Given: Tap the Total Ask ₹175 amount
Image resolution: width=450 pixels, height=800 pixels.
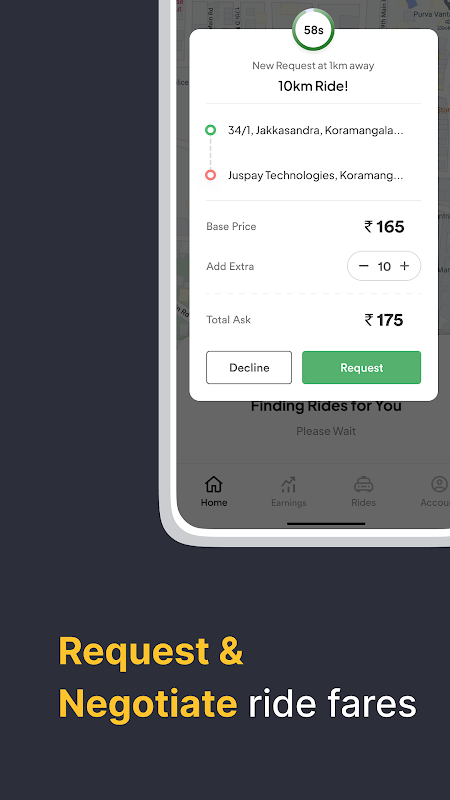Looking at the screenshot, I should (384, 320).
